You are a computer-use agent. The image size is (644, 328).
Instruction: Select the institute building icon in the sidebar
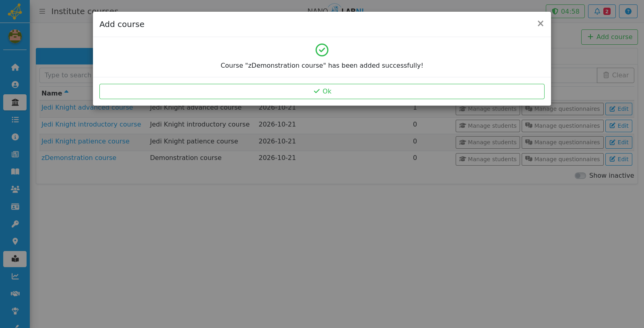[x=15, y=102]
